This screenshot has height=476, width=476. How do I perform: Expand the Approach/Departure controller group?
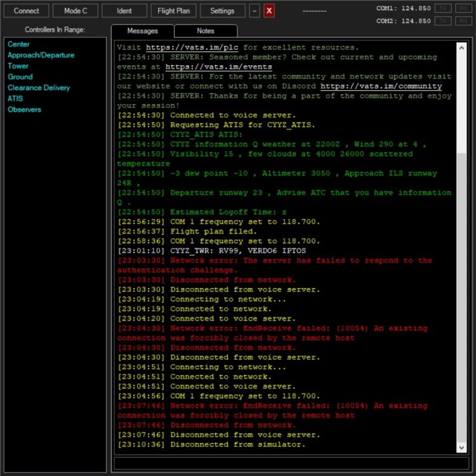[x=41, y=55]
